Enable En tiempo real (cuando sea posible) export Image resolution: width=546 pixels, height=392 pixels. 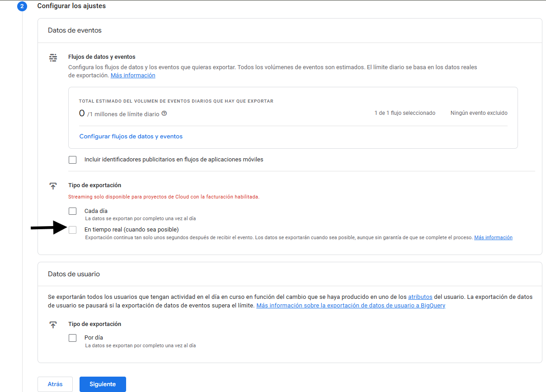72,230
